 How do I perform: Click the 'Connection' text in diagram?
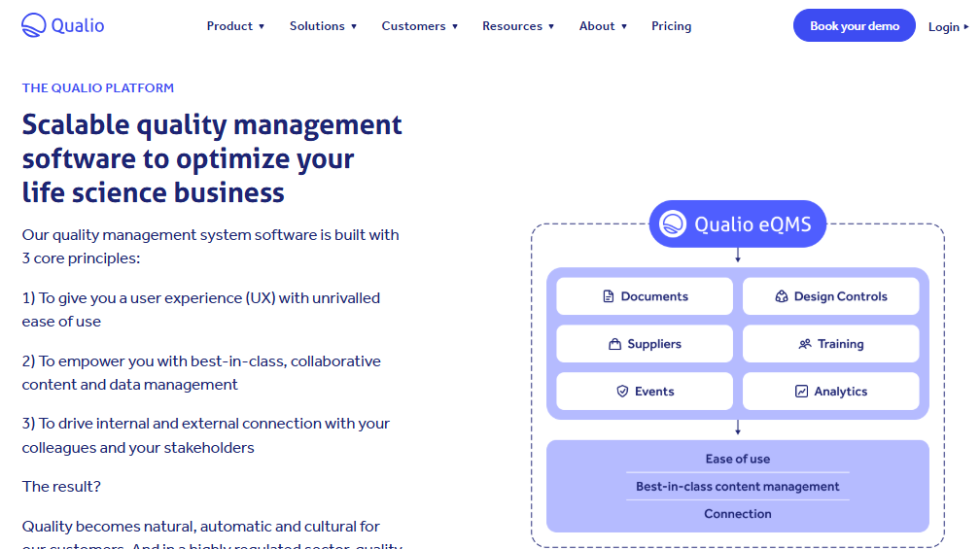click(x=738, y=513)
